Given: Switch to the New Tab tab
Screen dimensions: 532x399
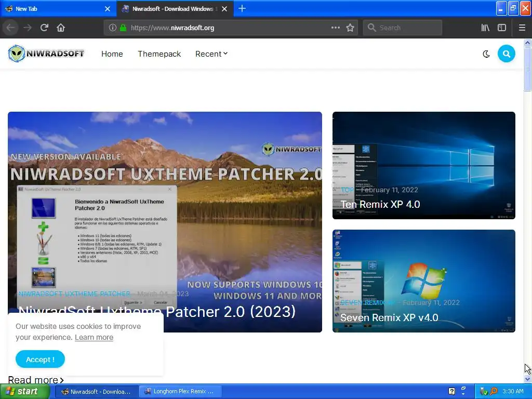Looking at the screenshot, I should pos(58,9).
